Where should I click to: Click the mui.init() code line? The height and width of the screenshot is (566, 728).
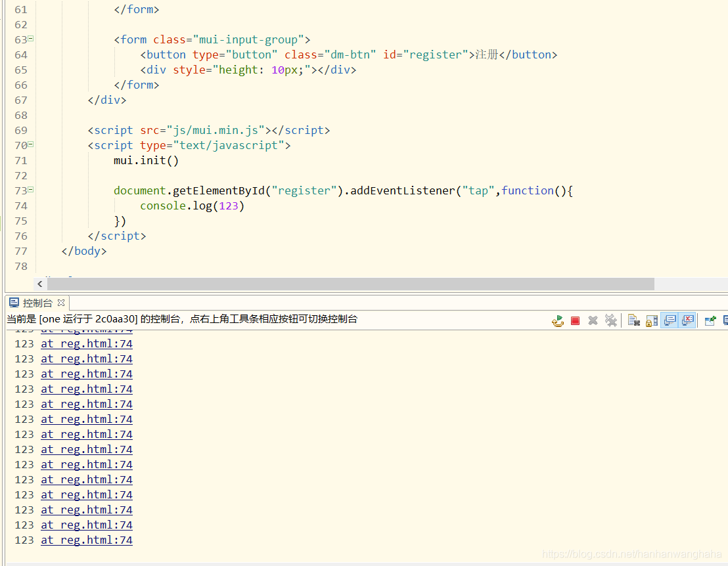click(x=146, y=160)
